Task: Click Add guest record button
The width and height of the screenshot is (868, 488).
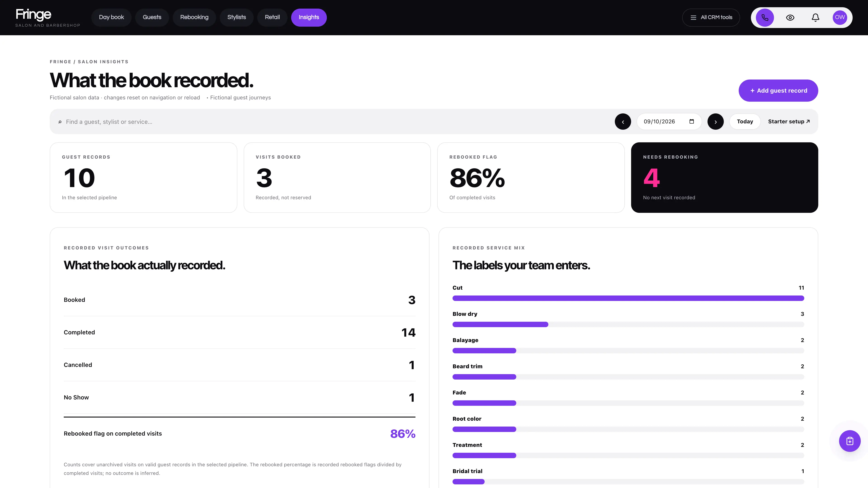Action: click(778, 91)
